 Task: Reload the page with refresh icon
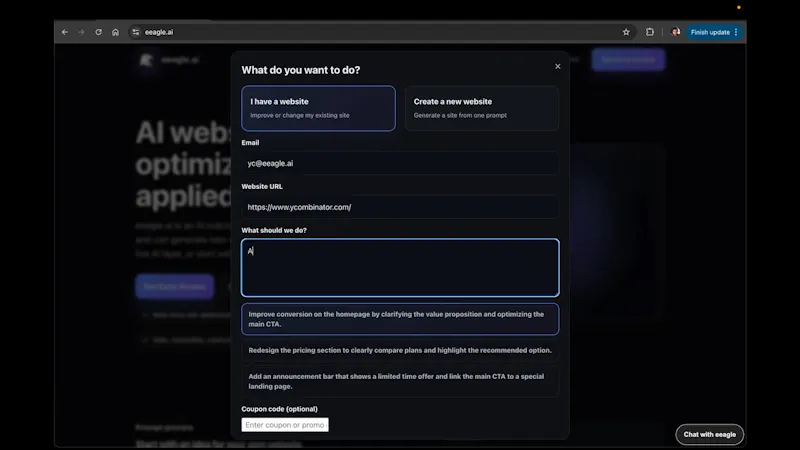(98, 32)
